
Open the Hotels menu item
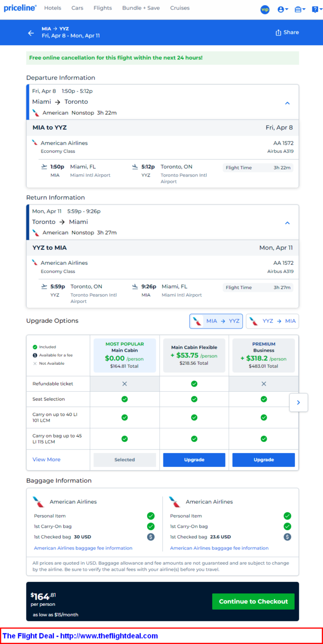coord(53,8)
